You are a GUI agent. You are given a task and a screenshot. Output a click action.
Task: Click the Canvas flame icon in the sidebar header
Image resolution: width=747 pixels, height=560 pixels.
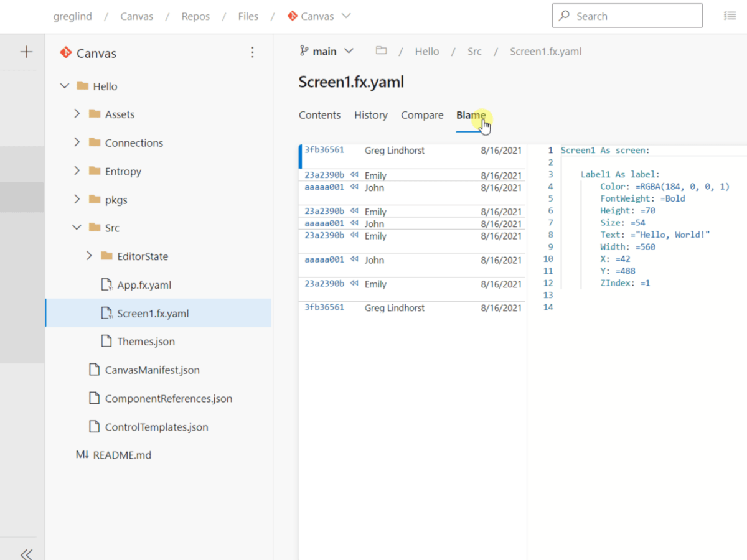65,53
